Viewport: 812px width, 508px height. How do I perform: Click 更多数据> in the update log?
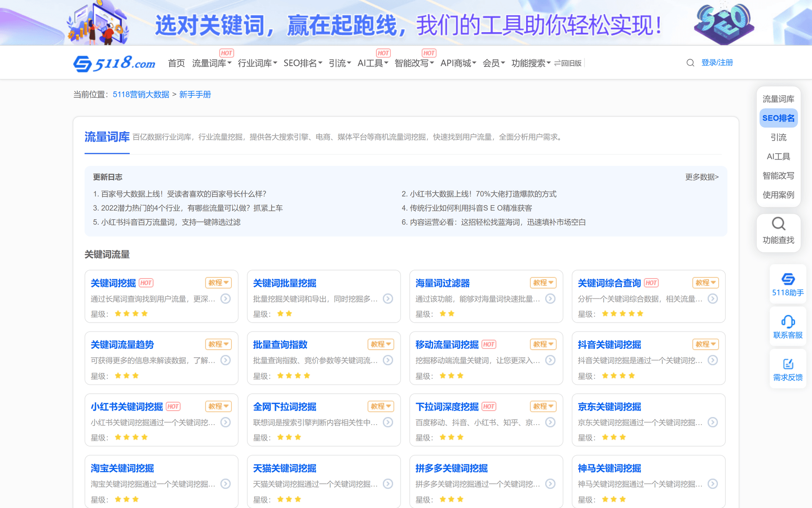tap(702, 177)
